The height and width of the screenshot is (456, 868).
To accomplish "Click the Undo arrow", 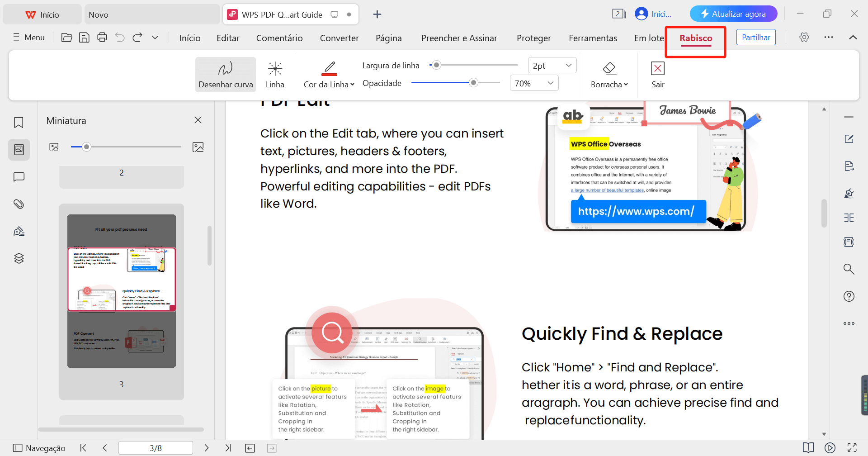I will pos(119,37).
